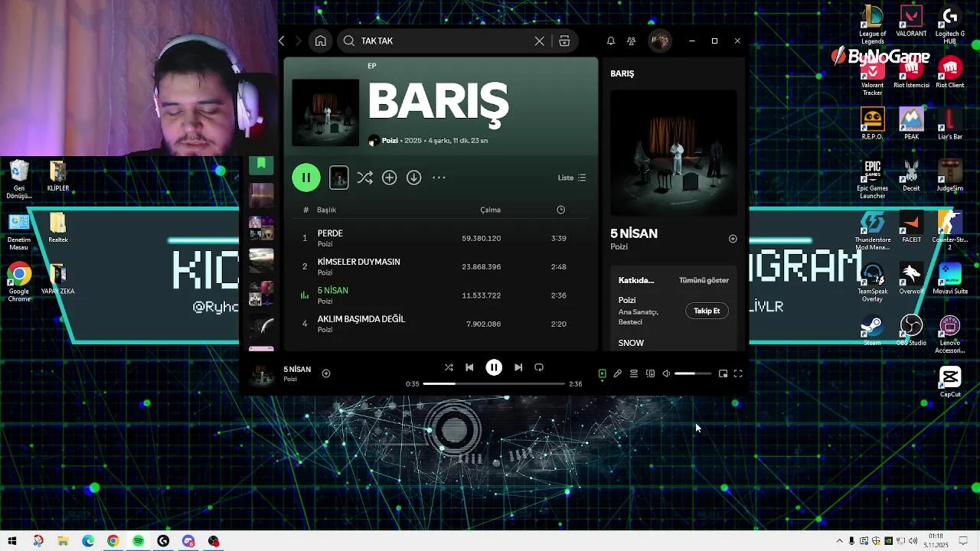The height and width of the screenshot is (551, 980).
Task: Download the BARIŞ album
Action: pyautogui.click(x=413, y=178)
